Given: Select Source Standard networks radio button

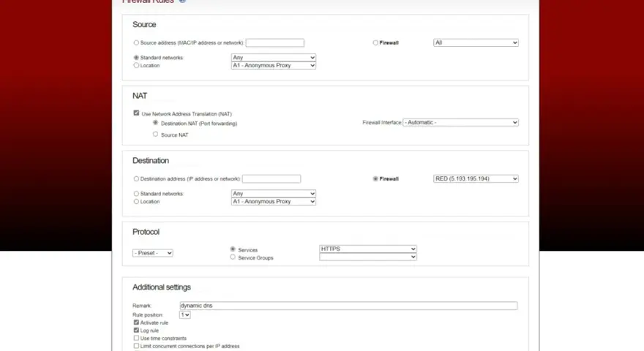Looking at the screenshot, I should (136, 58).
